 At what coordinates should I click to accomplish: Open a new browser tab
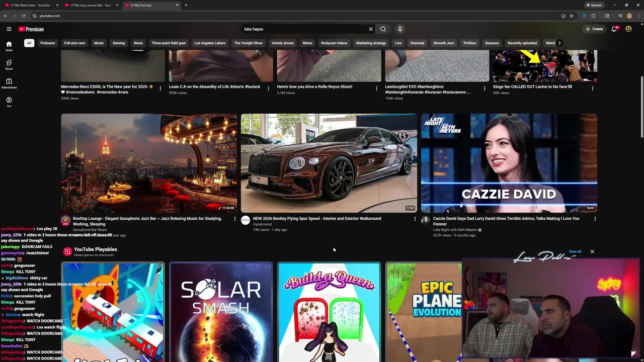click(x=186, y=5)
